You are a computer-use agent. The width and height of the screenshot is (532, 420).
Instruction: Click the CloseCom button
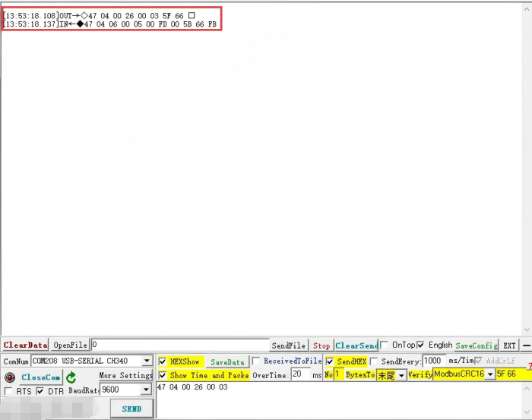click(40, 377)
